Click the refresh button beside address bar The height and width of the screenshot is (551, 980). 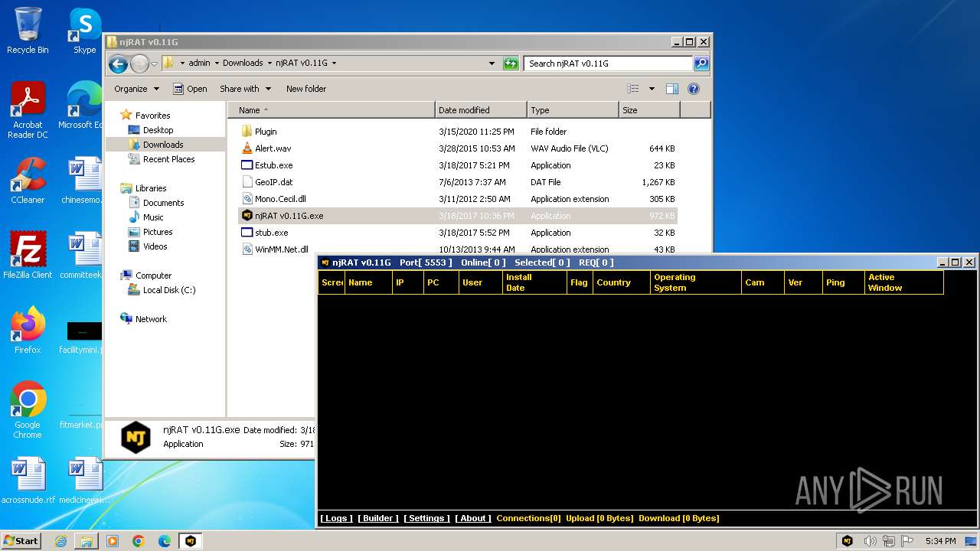click(511, 64)
